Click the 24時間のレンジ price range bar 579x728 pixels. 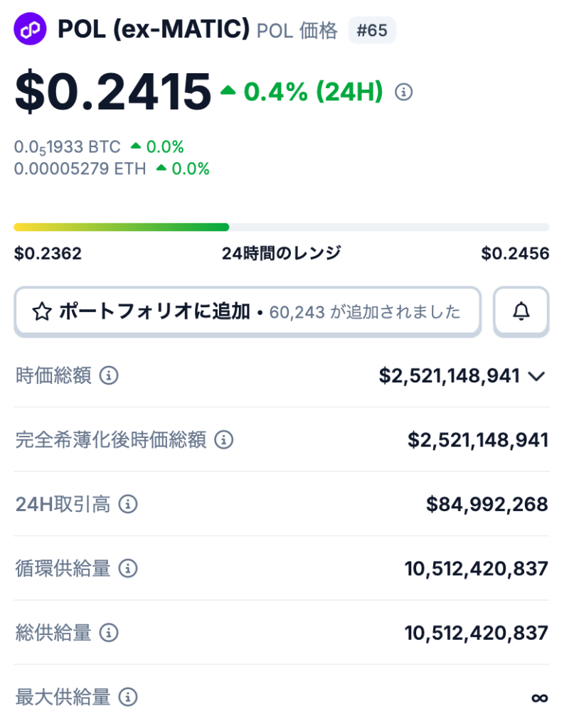click(x=281, y=227)
